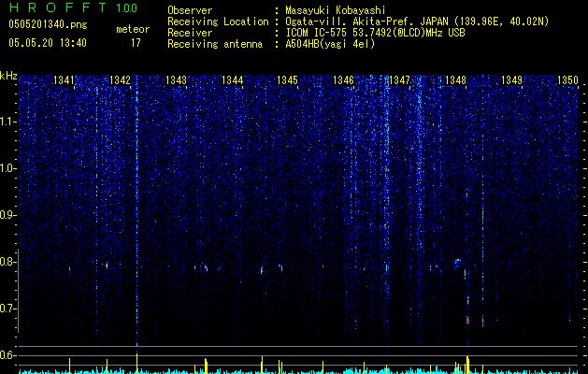Image resolution: width=588 pixels, height=374 pixels.
Task: Click the 1341 time marker
Action: (65, 80)
